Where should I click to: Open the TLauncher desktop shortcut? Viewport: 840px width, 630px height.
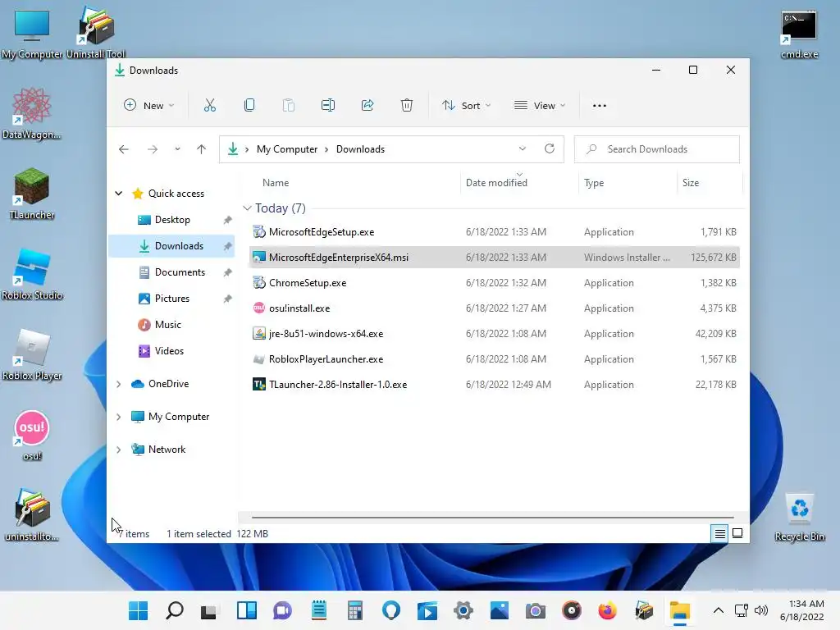click(32, 194)
